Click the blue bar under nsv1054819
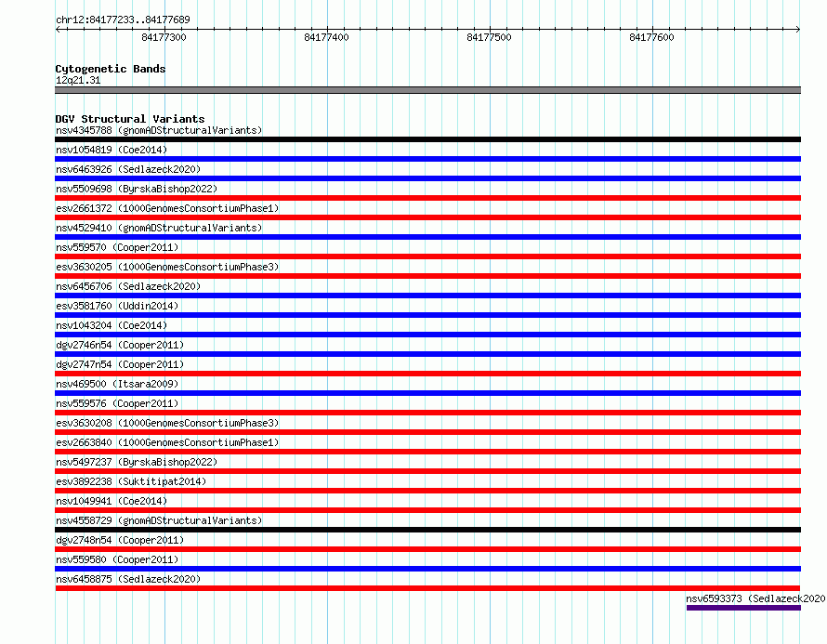The width and height of the screenshot is (827, 644). [x=427, y=159]
